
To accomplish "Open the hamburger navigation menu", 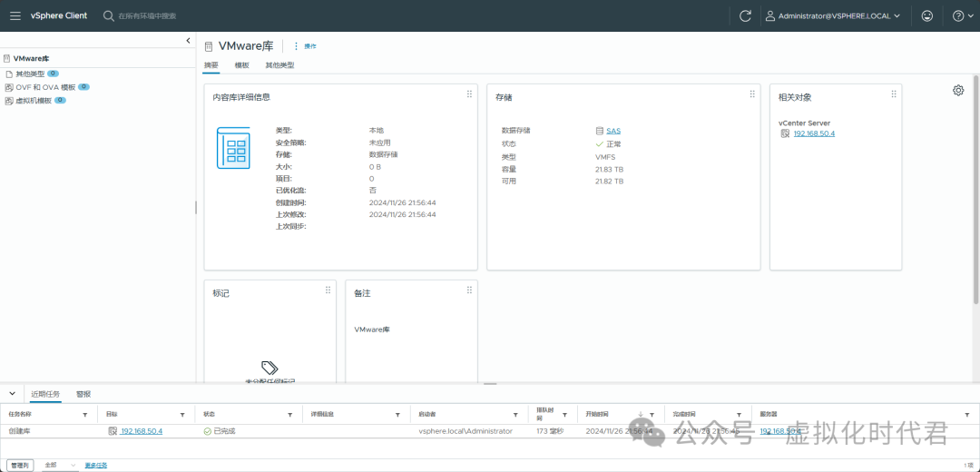I will (x=15, y=15).
